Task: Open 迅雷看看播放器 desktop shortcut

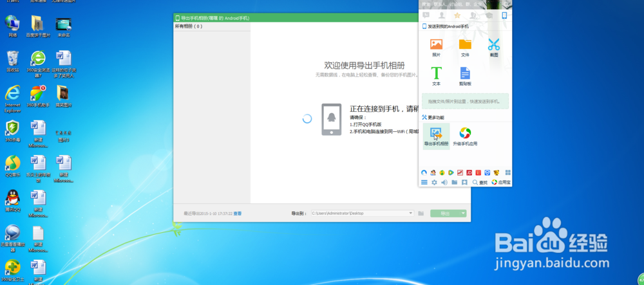Action: pyautogui.click(x=13, y=239)
